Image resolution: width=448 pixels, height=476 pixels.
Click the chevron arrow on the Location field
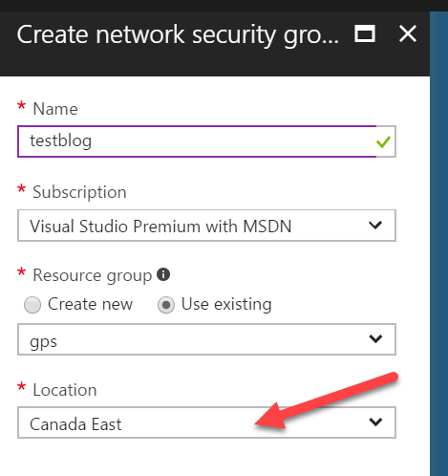tap(375, 422)
